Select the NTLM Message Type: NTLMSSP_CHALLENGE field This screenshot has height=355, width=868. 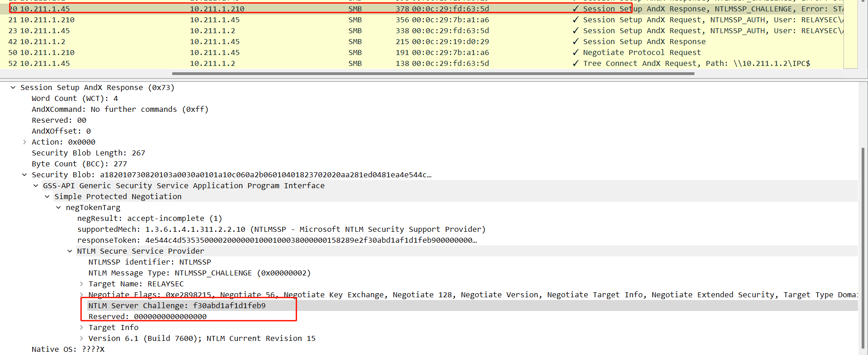[x=200, y=273]
